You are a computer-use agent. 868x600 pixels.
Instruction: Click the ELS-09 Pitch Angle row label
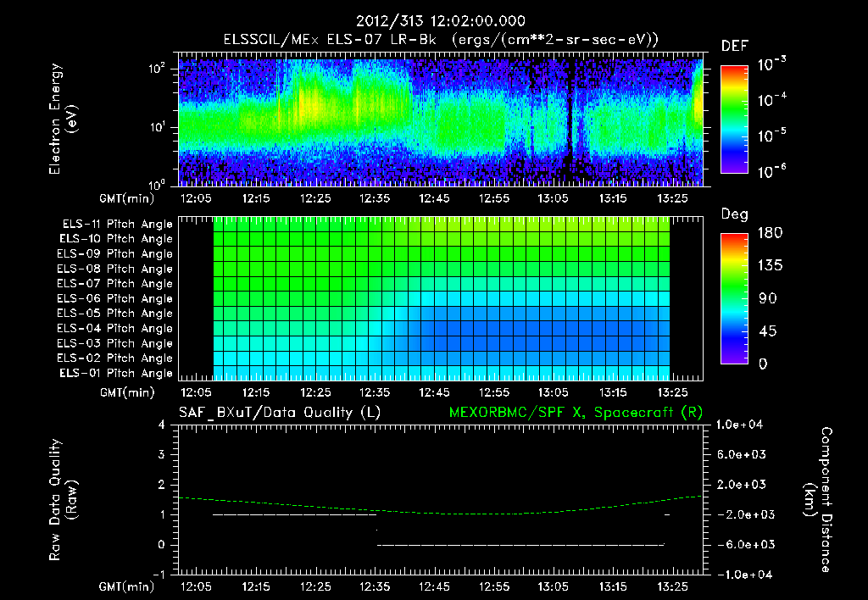pyautogui.click(x=115, y=254)
